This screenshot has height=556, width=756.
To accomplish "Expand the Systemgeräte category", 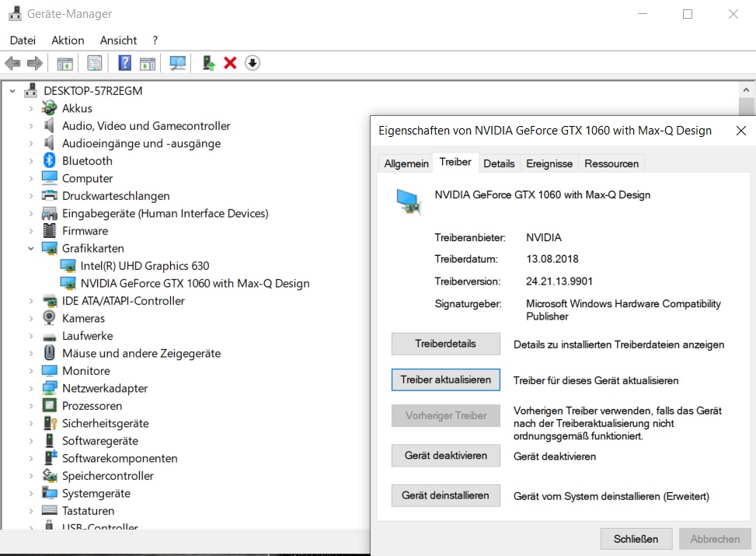I will 31,493.
